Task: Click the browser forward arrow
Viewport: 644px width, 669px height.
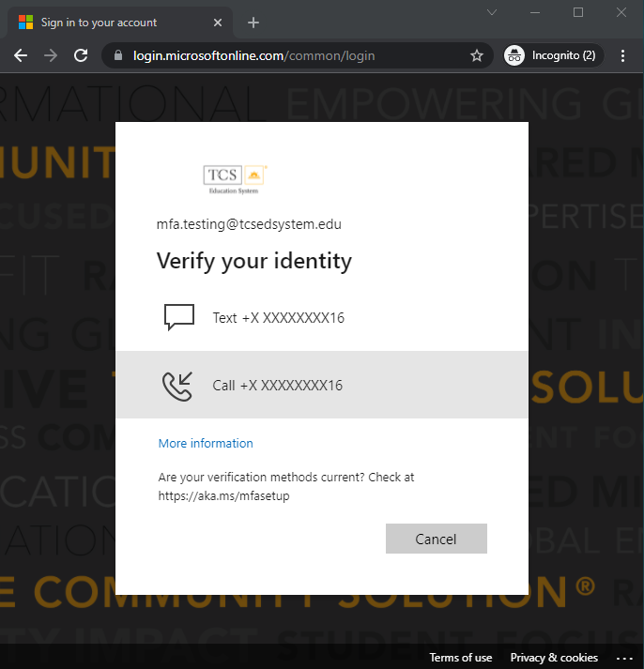Action: coord(51,55)
